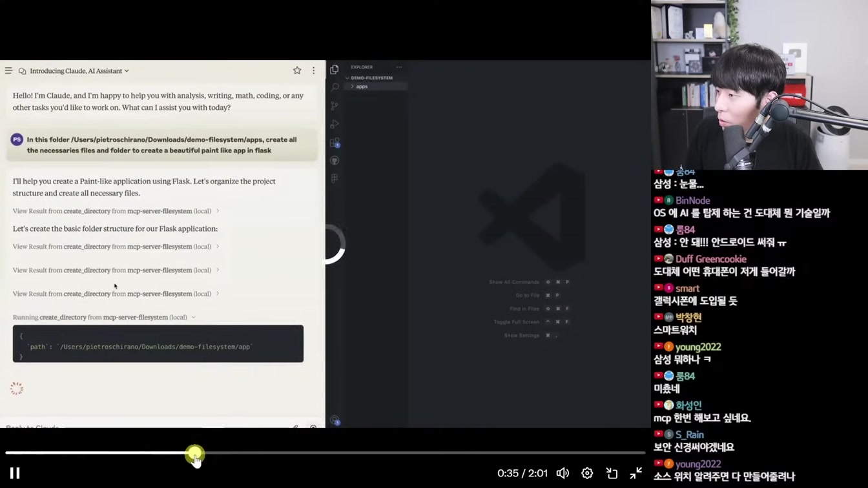Click chat username S_Rain
The image size is (868, 488).
coord(689,435)
